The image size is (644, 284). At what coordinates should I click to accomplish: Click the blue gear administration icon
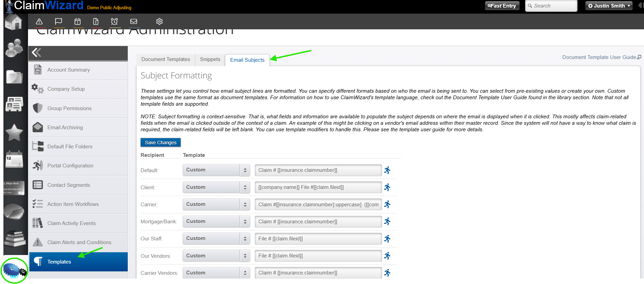(x=14, y=270)
